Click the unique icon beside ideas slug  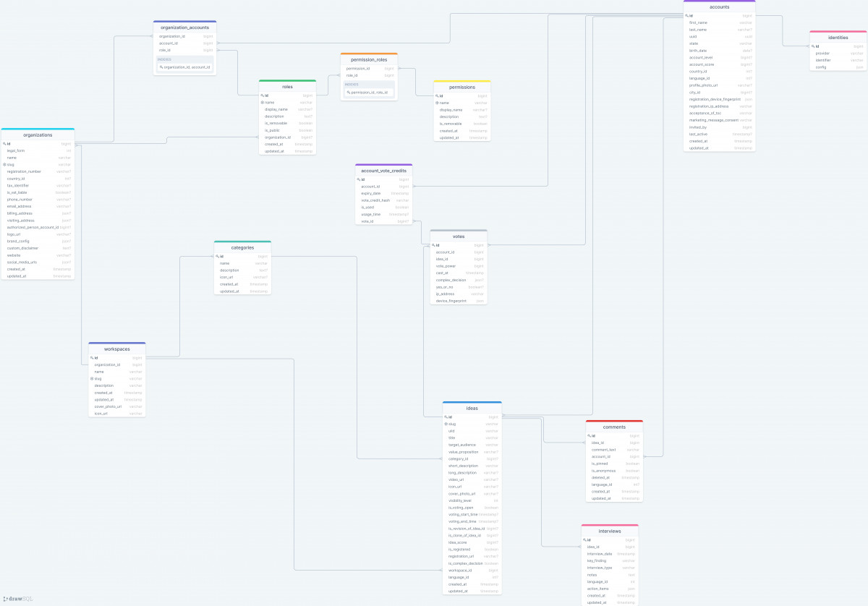click(446, 424)
